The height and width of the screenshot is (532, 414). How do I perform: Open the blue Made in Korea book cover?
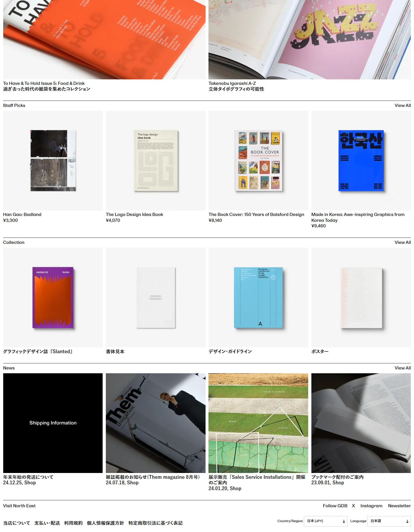[361, 160]
